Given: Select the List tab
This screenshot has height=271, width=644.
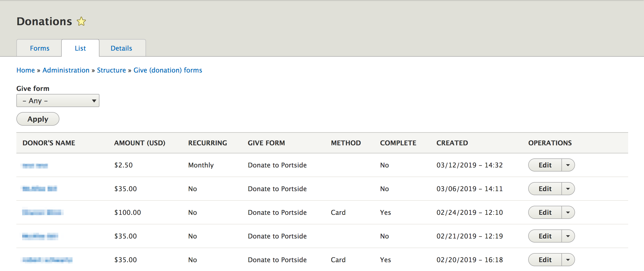Looking at the screenshot, I should point(80,48).
